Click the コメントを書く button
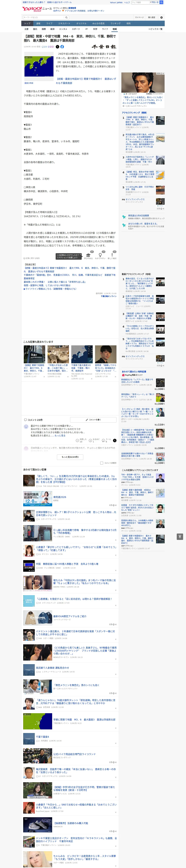The width and height of the screenshot is (186, 868). tap(93, 420)
